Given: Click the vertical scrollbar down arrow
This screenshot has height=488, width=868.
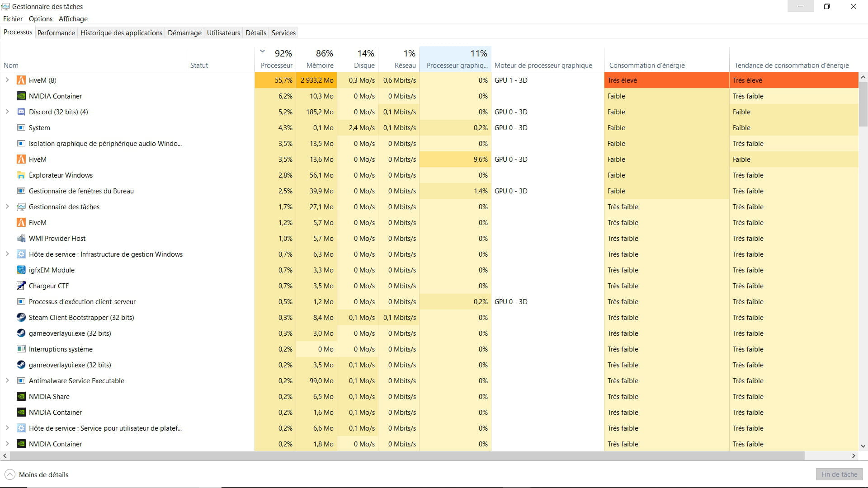Looking at the screenshot, I should (x=863, y=446).
